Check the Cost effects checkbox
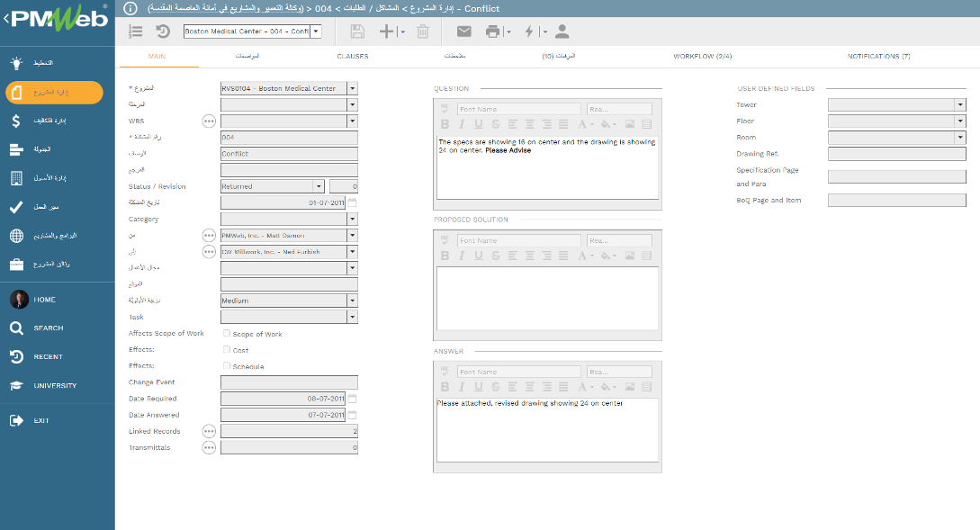 227,349
